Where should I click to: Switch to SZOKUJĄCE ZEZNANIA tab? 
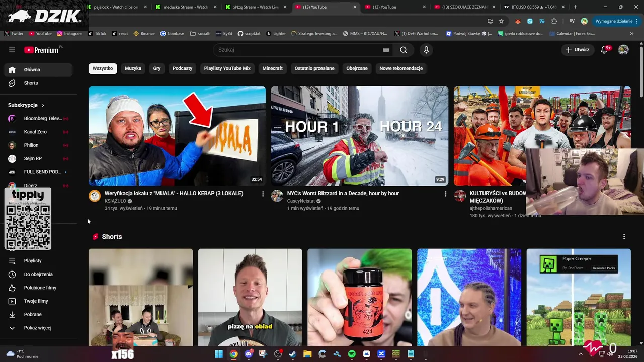464,7
